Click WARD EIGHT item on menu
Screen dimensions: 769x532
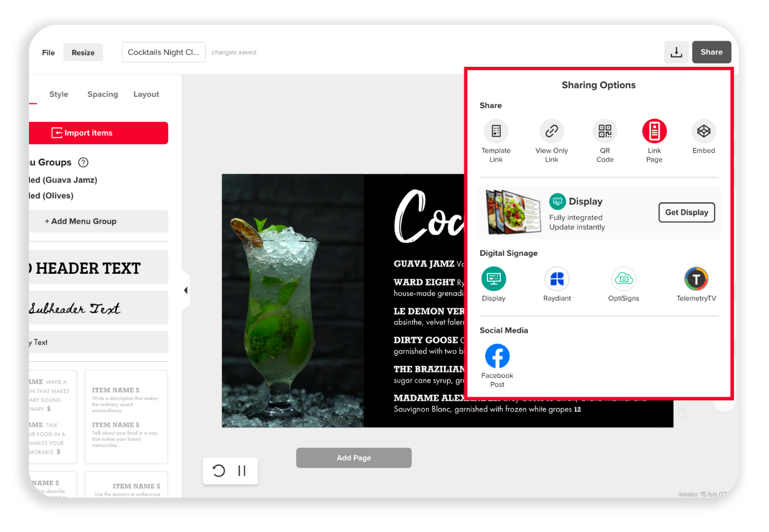click(424, 283)
